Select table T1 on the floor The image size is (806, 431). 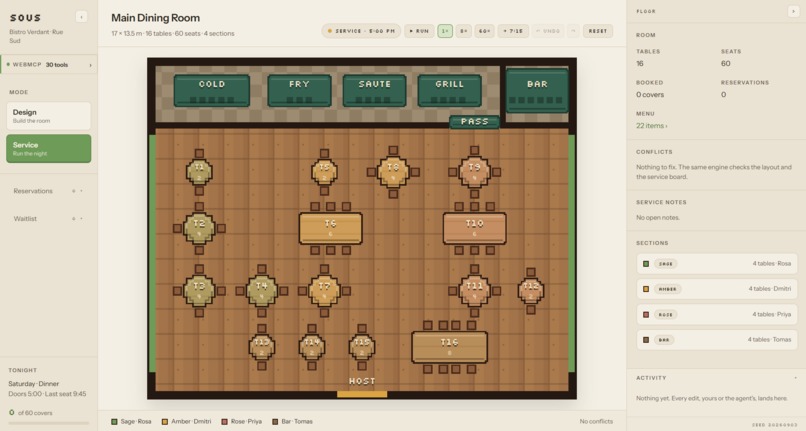click(199, 172)
